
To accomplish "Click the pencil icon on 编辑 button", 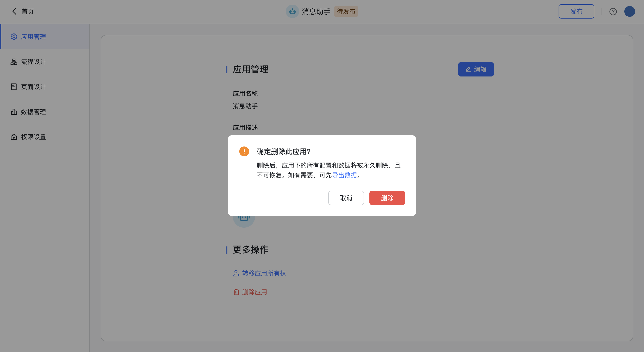I will 468,69.
